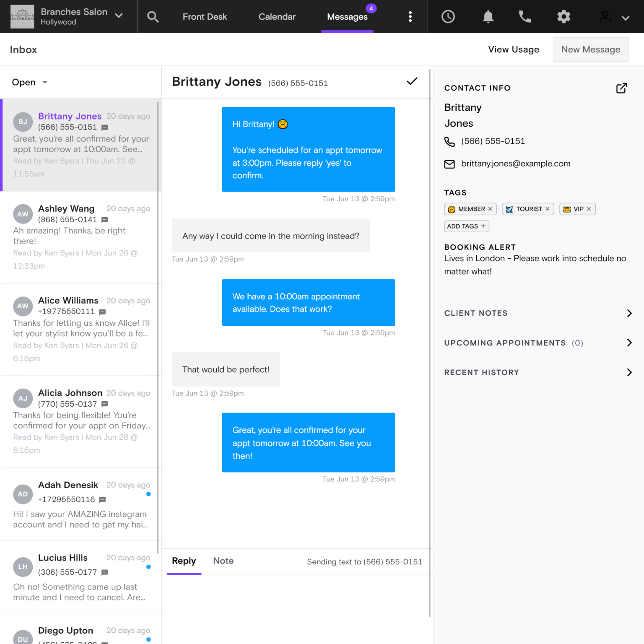
Task: Switch to the Note tab
Action: (x=223, y=561)
